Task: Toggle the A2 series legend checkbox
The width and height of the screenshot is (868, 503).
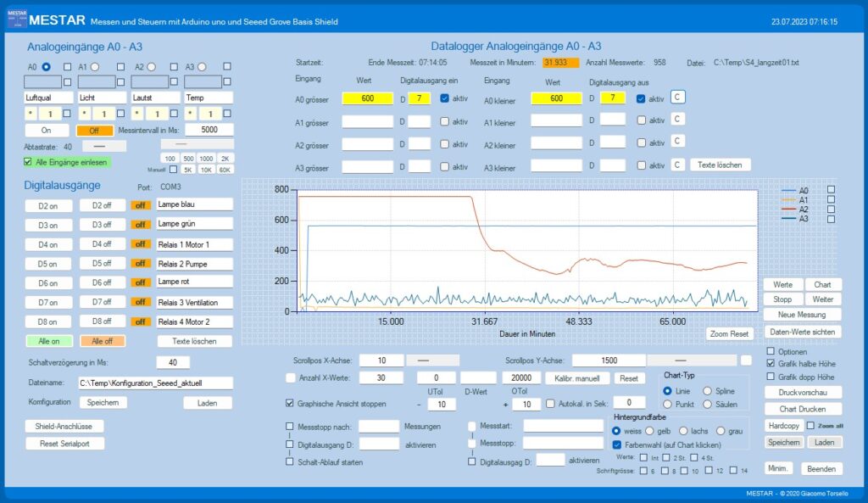Action: tap(831, 209)
